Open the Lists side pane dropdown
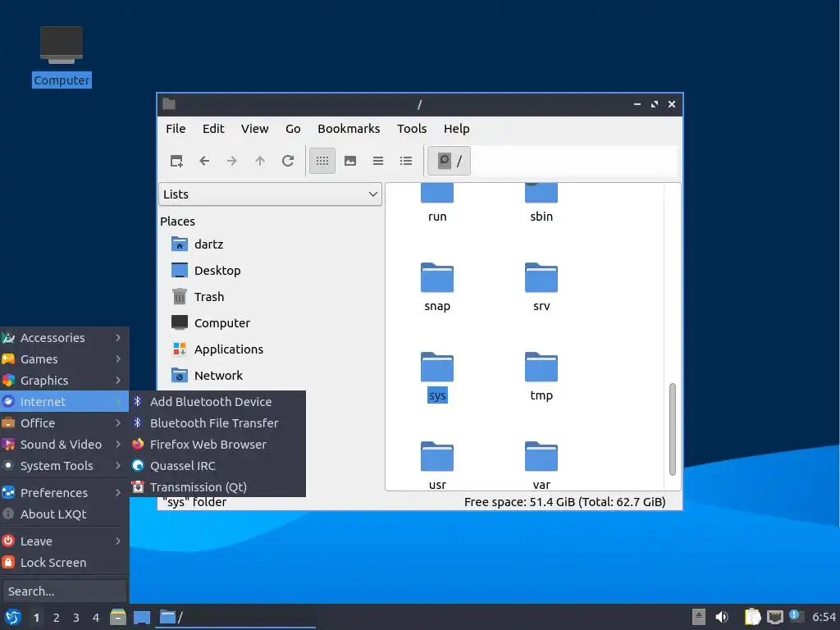This screenshot has width=840, height=630. click(x=270, y=194)
